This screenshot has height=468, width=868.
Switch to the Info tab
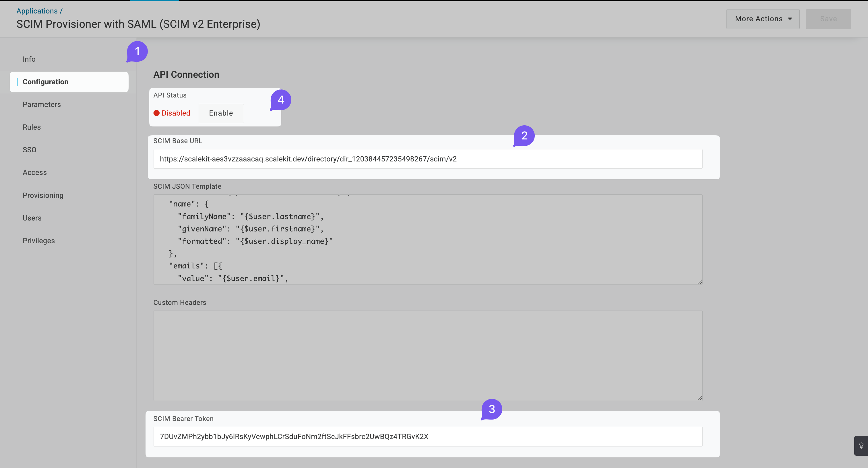(29, 59)
